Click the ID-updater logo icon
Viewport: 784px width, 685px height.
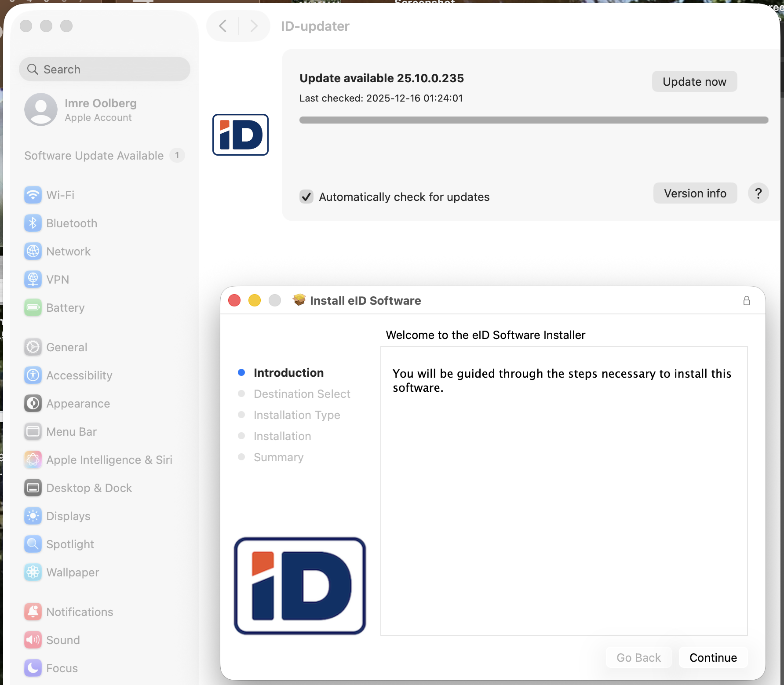[241, 135]
